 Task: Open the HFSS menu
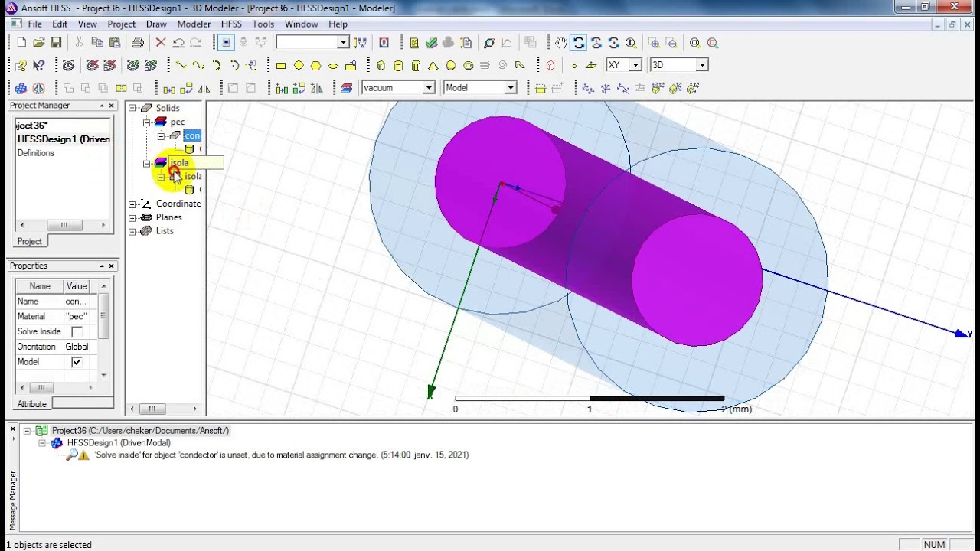(x=231, y=24)
